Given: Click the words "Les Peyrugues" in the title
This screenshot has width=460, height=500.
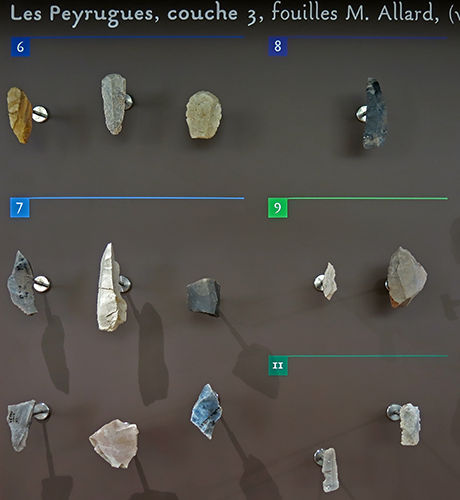Looking at the screenshot, I should (84, 15).
